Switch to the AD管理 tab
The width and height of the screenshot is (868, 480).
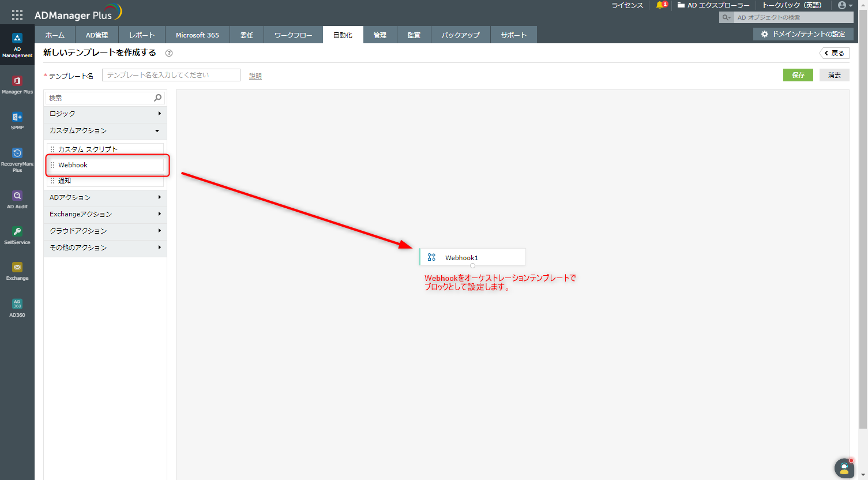tap(97, 35)
